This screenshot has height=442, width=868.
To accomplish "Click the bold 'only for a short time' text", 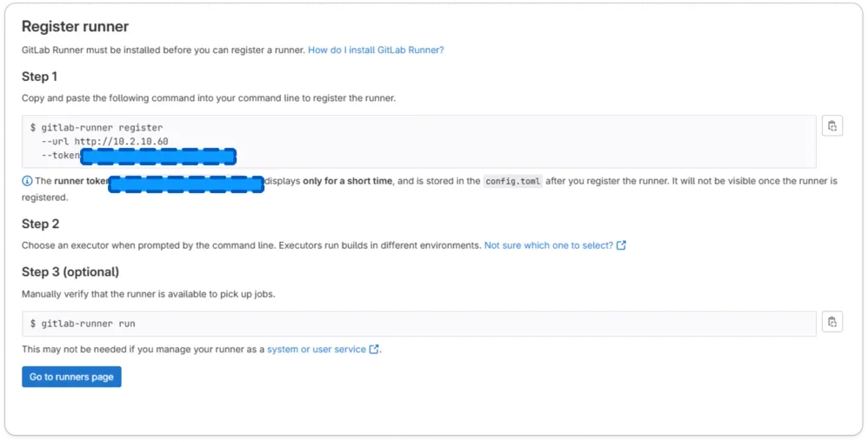I will pos(348,182).
